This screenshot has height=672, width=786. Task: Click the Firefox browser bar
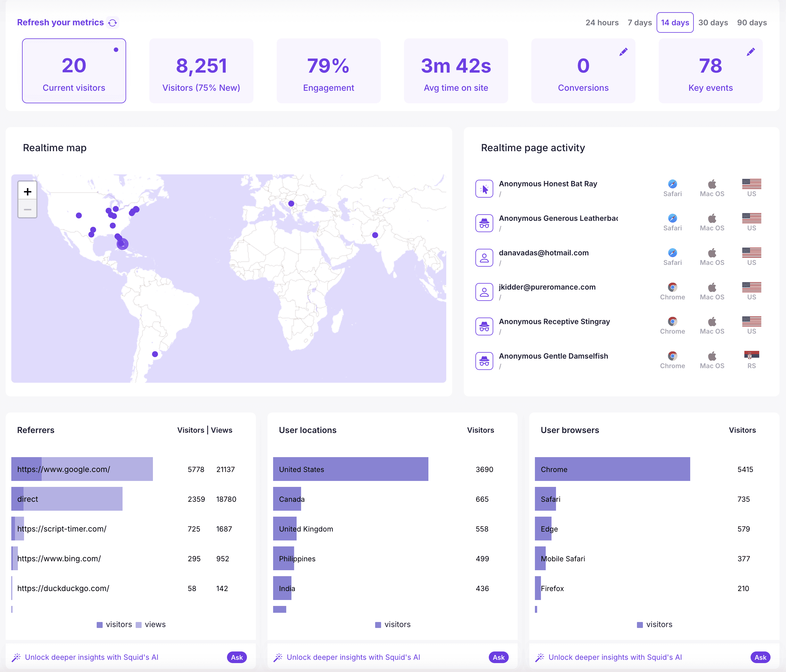[538, 588]
